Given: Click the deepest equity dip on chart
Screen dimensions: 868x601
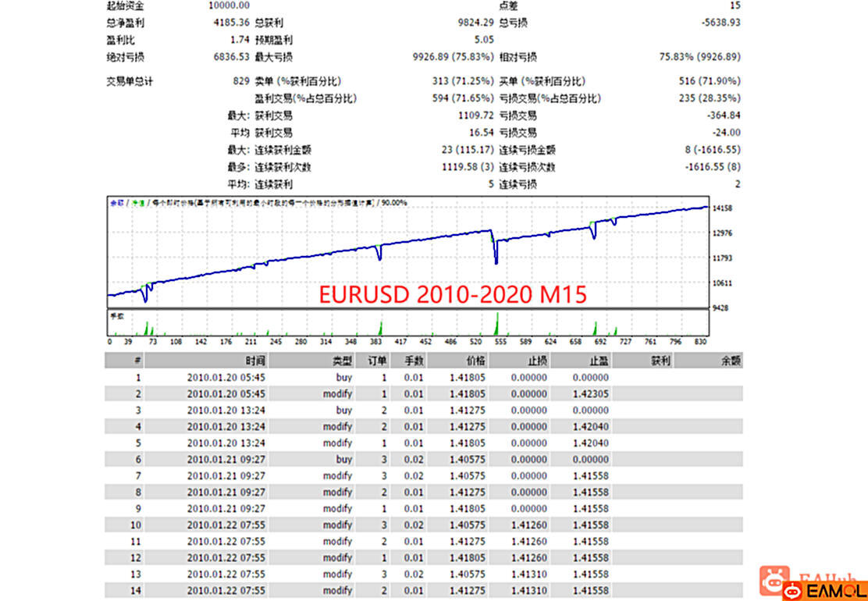Looking at the screenshot, I should [496, 261].
